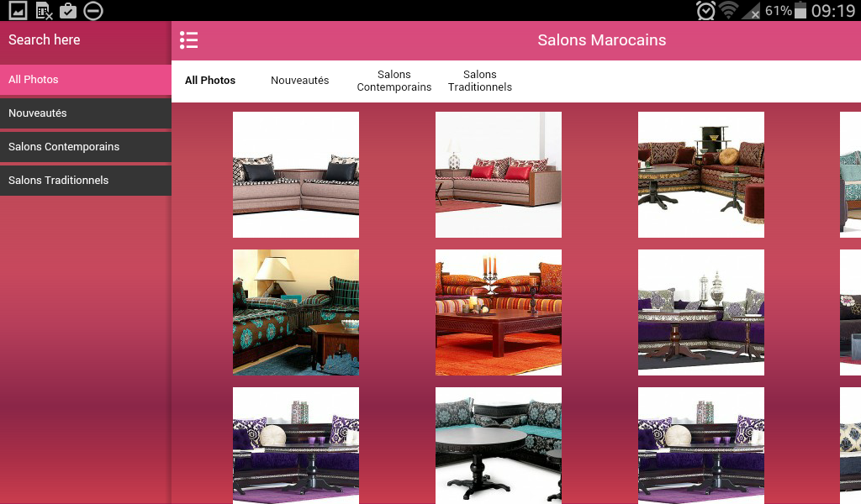Open the beige sofa with red cushions photo
The height and width of the screenshot is (504, 861).
tap(499, 175)
